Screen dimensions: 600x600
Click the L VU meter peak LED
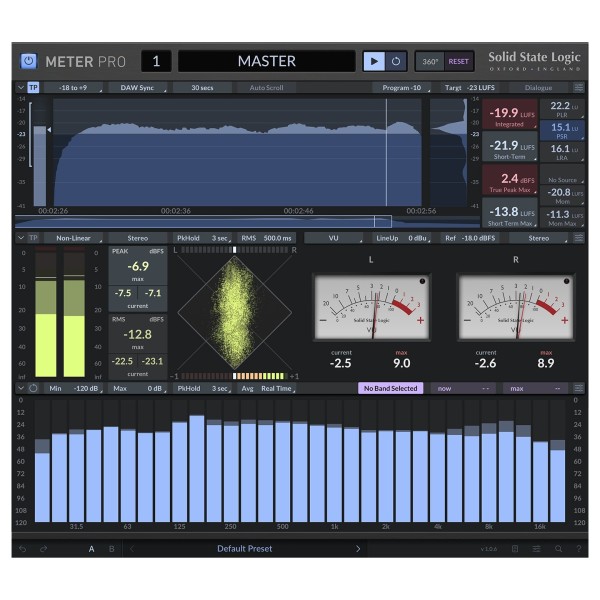[x=422, y=281]
